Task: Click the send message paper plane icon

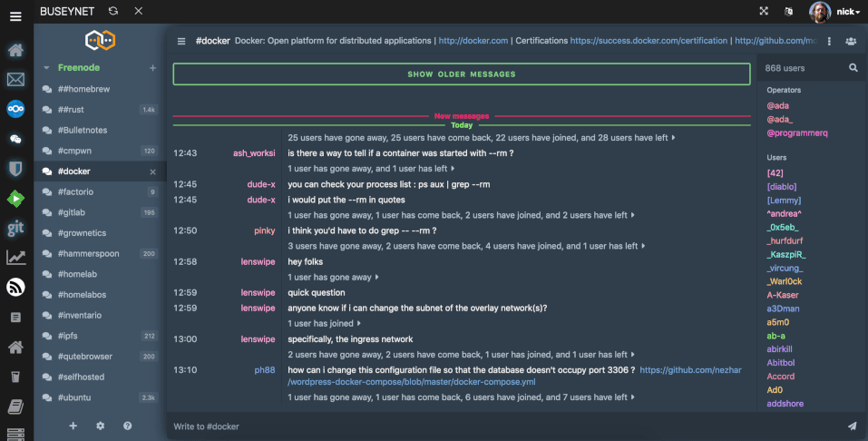Action: point(852,426)
